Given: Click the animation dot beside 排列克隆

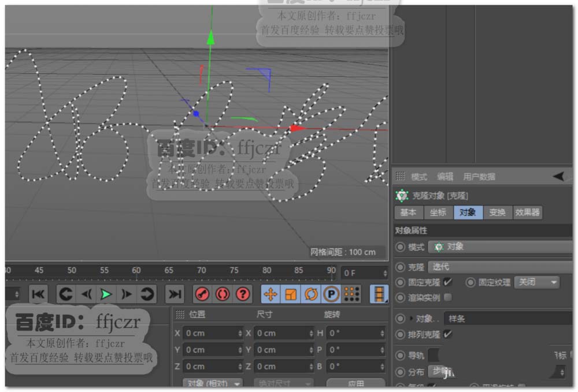Looking at the screenshot, I should 401,334.
